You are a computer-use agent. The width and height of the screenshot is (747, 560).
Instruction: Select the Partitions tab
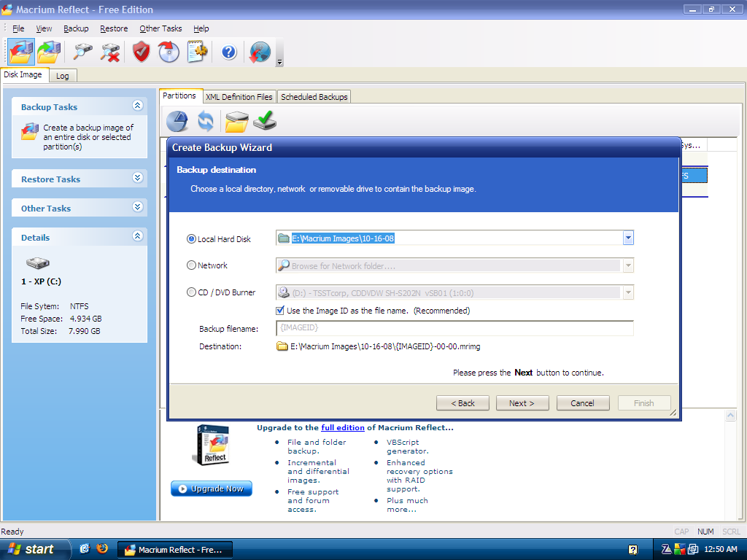[179, 96]
